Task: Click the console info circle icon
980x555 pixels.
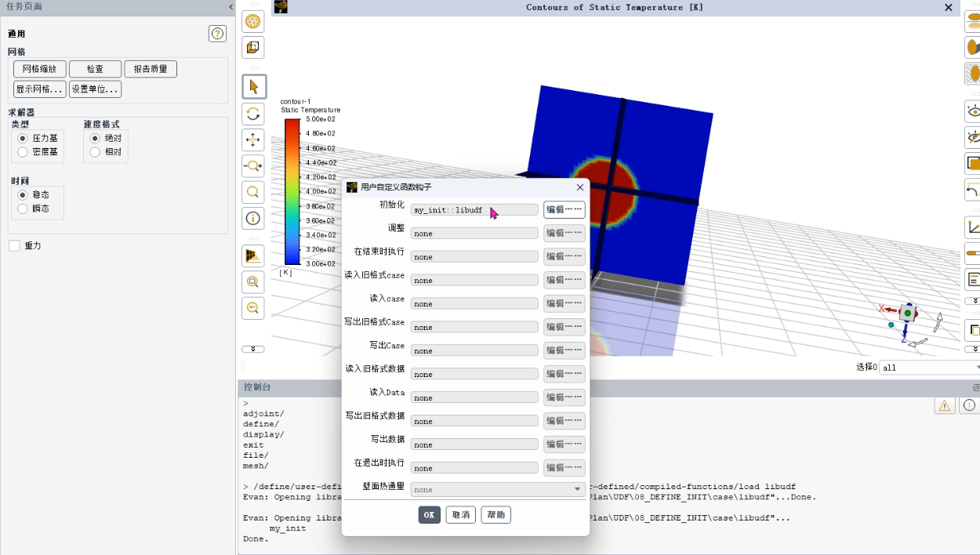Action: click(x=969, y=405)
